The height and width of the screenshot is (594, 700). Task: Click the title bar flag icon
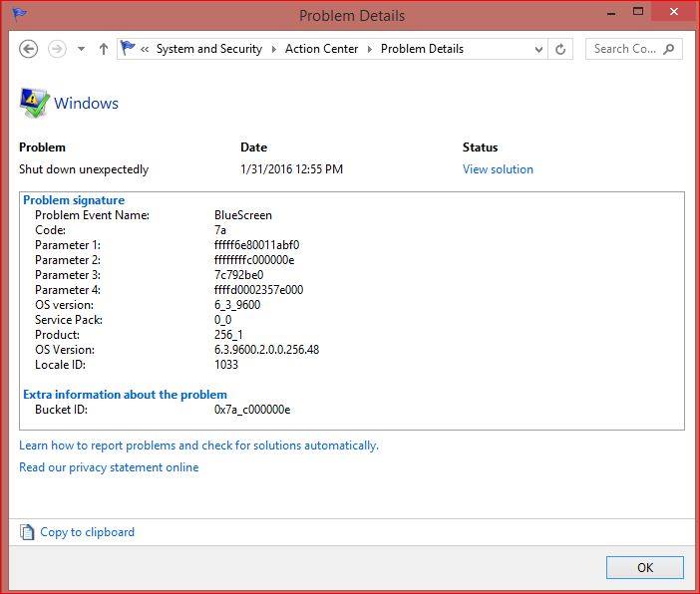tap(20, 14)
